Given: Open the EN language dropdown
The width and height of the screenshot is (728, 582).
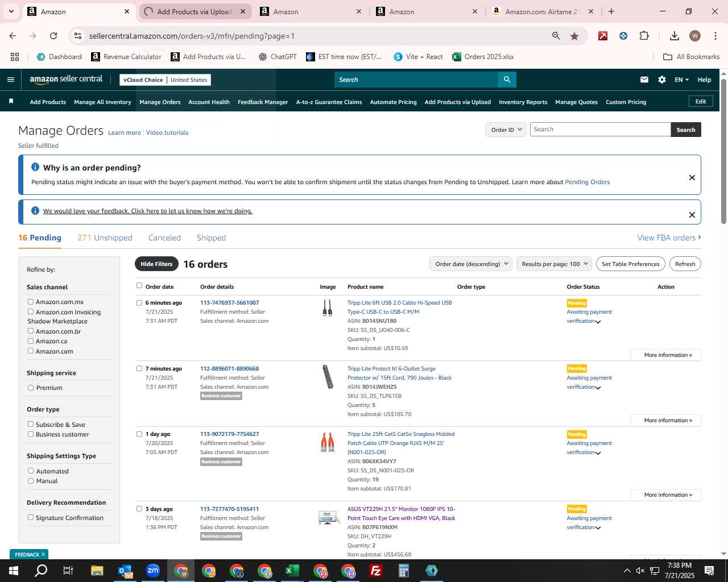Looking at the screenshot, I should (681, 80).
